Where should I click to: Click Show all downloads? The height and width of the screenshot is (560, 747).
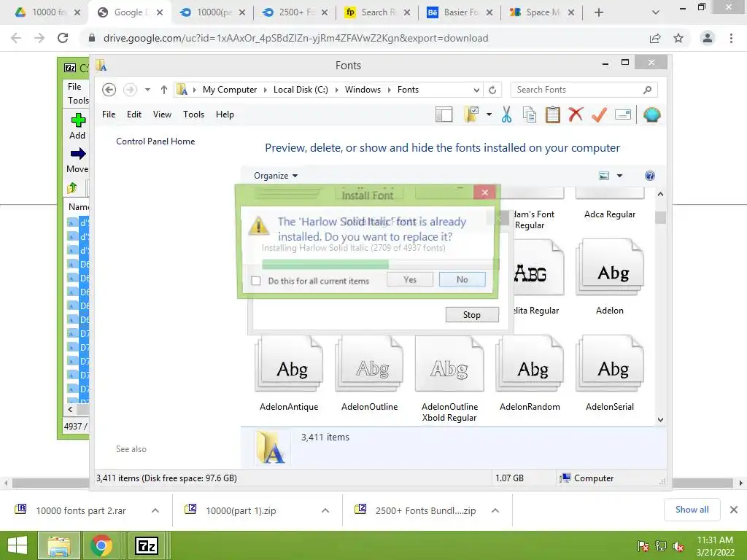tap(692, 510)
